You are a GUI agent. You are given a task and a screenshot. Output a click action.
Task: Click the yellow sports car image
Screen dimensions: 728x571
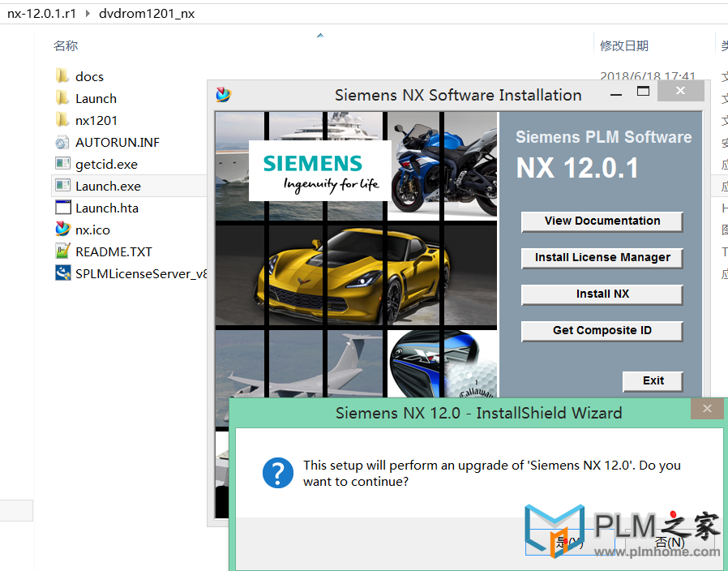(x=356, y=275)
